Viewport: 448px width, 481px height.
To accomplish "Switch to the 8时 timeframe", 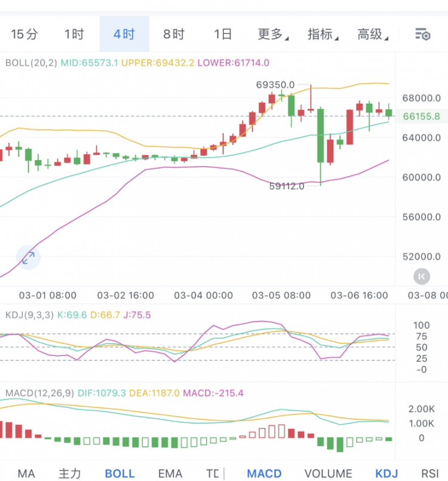I will pyautogui.click(x=174, y=34).
